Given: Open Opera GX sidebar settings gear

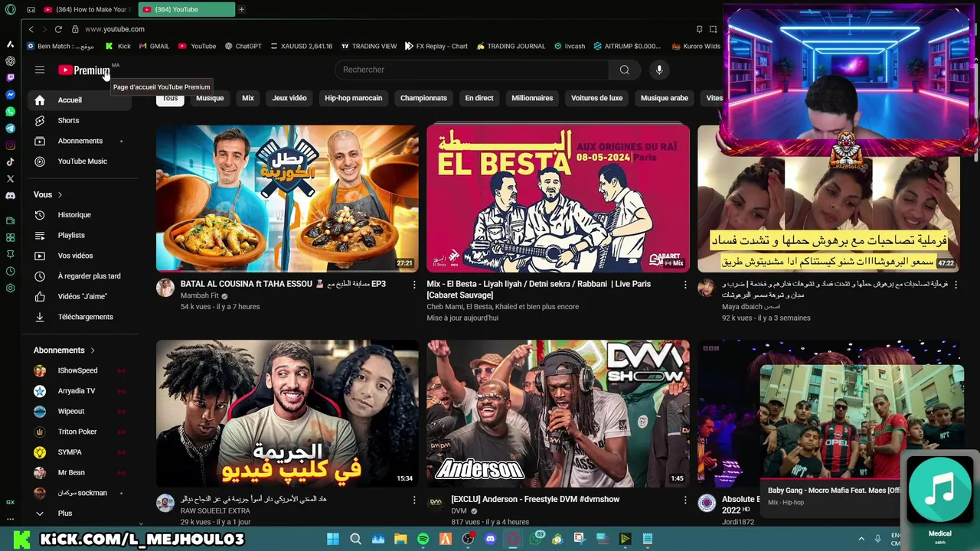Looking at the screenshot, I should 10,288.
